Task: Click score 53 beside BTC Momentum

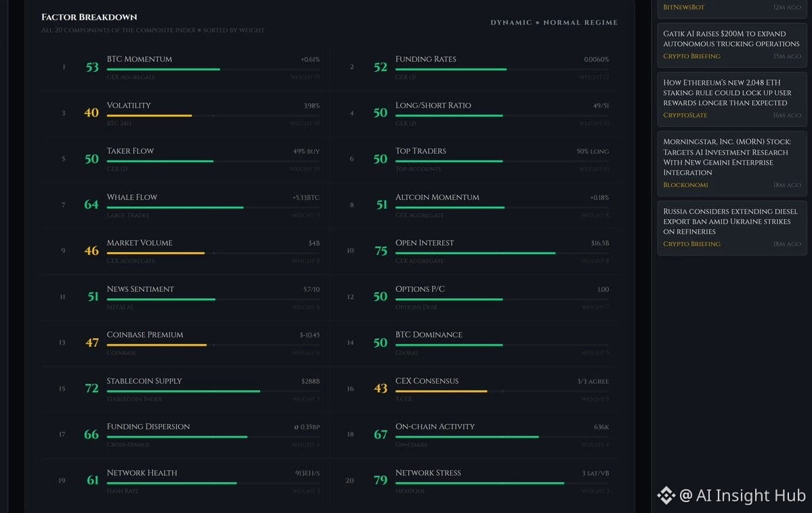Action: pos(92,67)
